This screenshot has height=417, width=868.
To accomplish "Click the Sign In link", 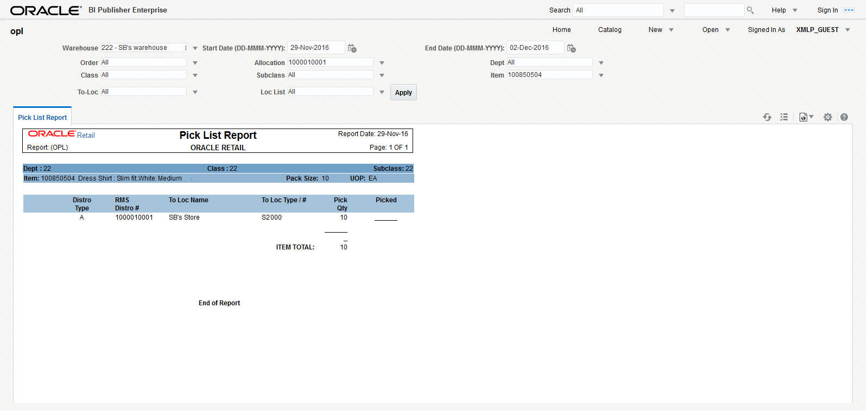I will coord(827,10).
